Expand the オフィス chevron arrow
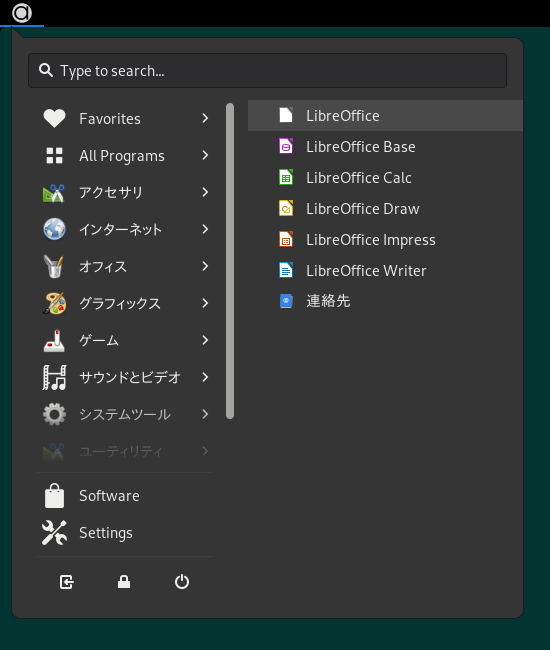Screen dimensions: 550x650 click(205, 266)
